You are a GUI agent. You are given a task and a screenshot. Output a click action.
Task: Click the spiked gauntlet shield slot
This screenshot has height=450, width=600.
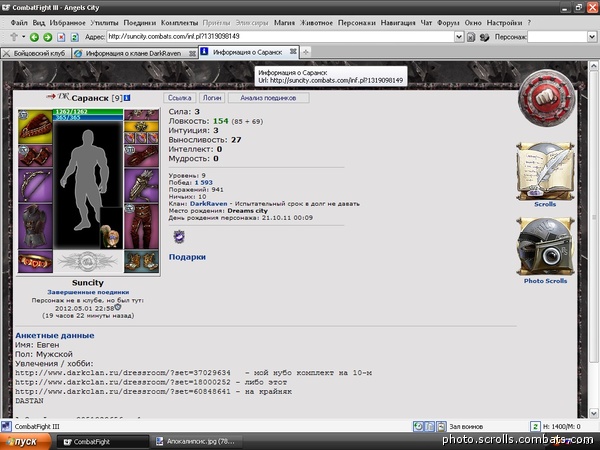point(141,186)
